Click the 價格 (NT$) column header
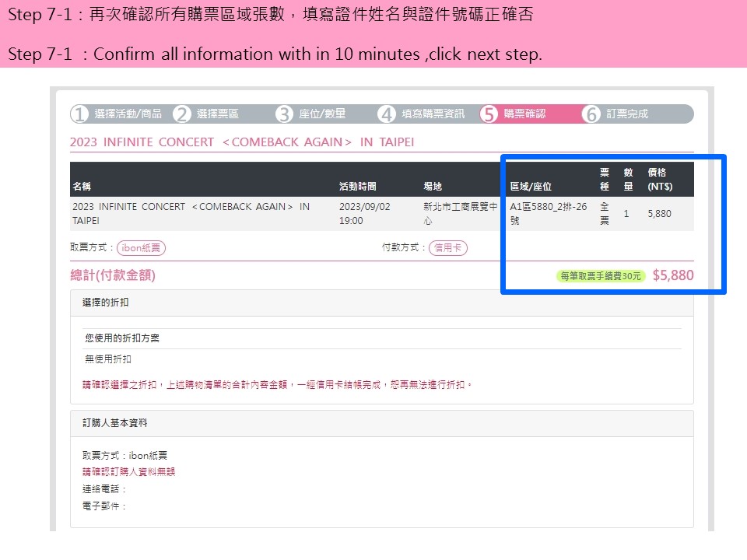 [660, 180]
